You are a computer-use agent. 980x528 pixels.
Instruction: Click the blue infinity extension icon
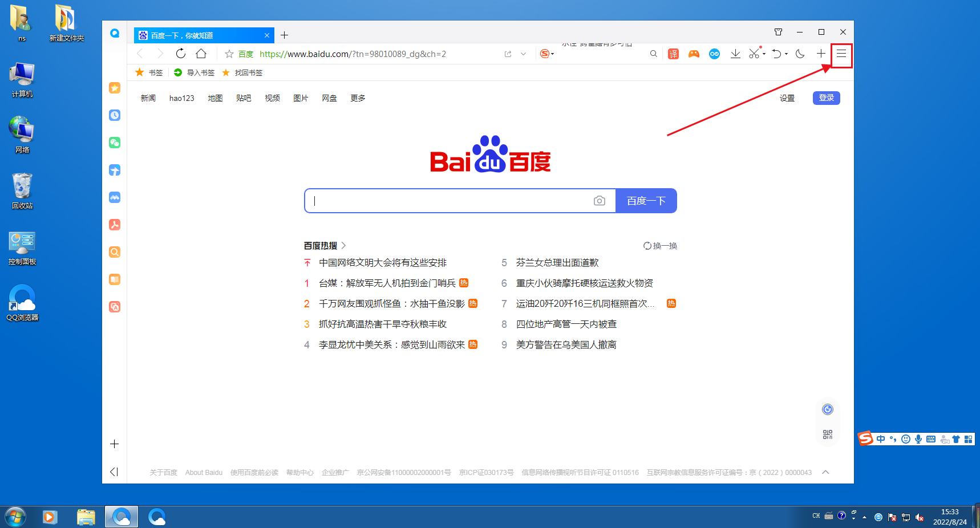click(714, 54)
